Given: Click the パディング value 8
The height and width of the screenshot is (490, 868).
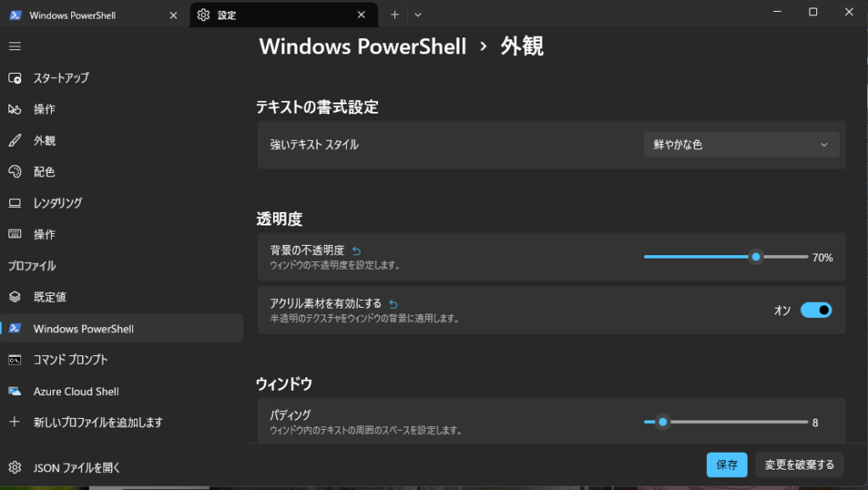Looking at the screenshot, I should click(x=815, y=422).
